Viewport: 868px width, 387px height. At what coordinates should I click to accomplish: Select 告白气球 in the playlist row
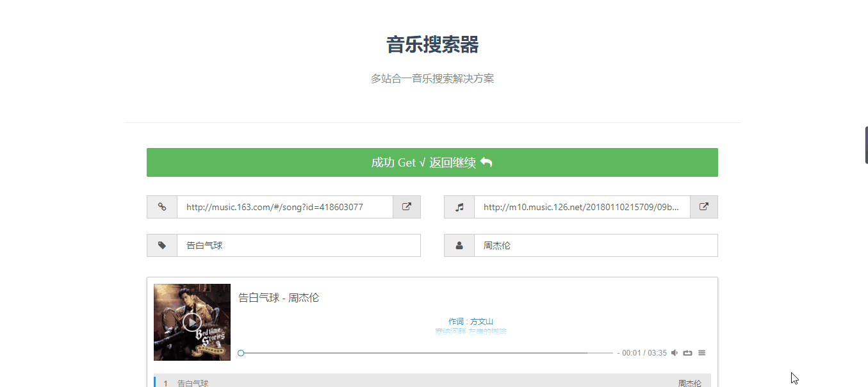193,383
